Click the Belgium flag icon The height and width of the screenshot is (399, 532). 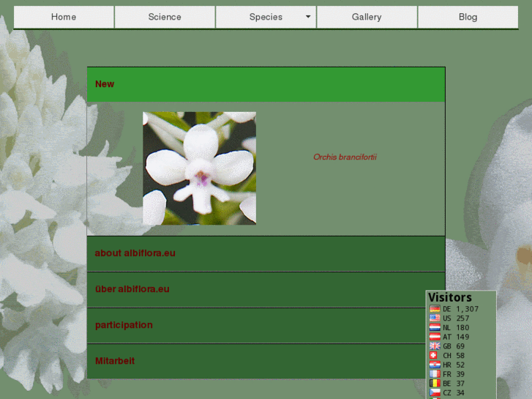(x=435, y=383)
